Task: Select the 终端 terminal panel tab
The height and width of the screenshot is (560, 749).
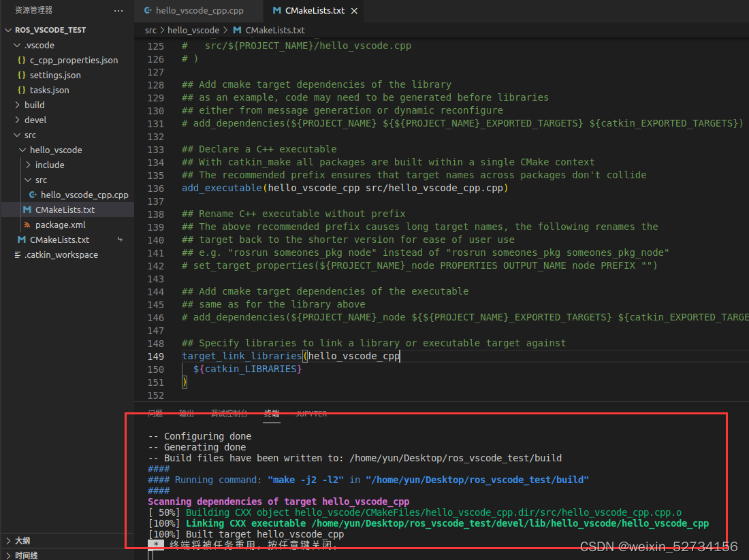Action: pyautogui.click(x=272, y=414)
